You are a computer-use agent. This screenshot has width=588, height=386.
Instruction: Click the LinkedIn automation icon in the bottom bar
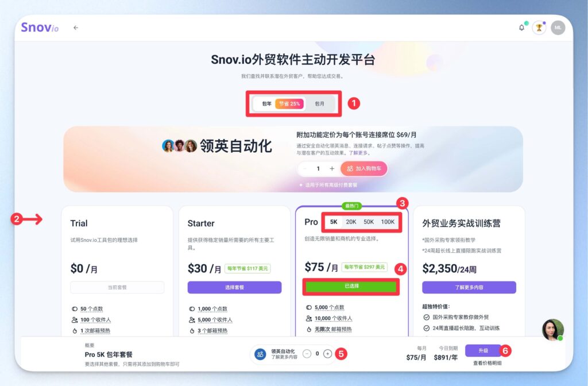[260, 354]
